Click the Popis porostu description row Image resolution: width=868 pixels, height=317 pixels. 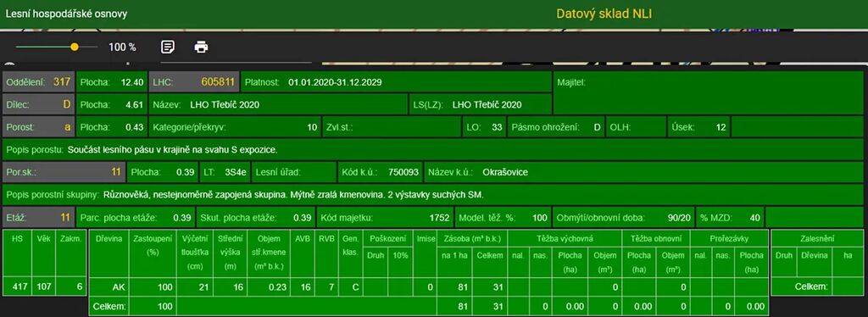(433, 149)
